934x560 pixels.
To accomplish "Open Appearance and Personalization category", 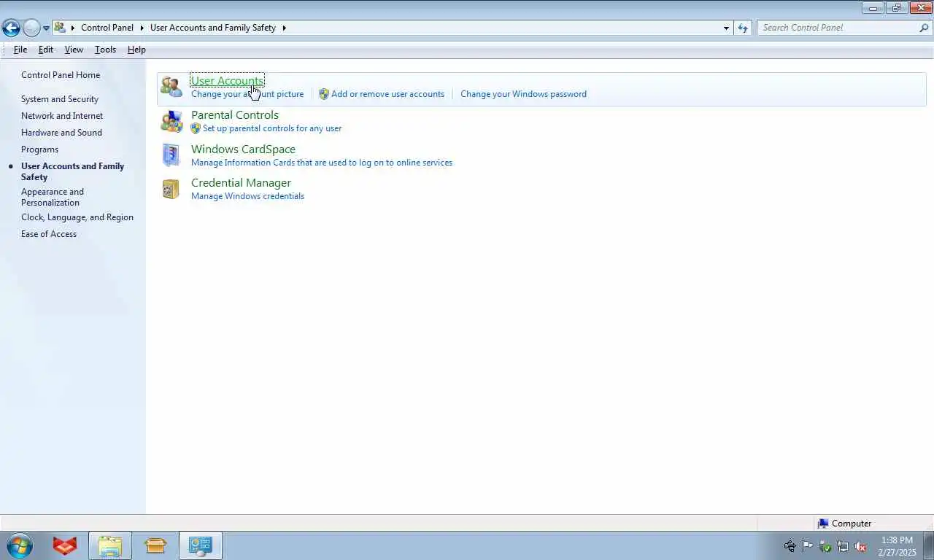I will (x=53, y=197).
